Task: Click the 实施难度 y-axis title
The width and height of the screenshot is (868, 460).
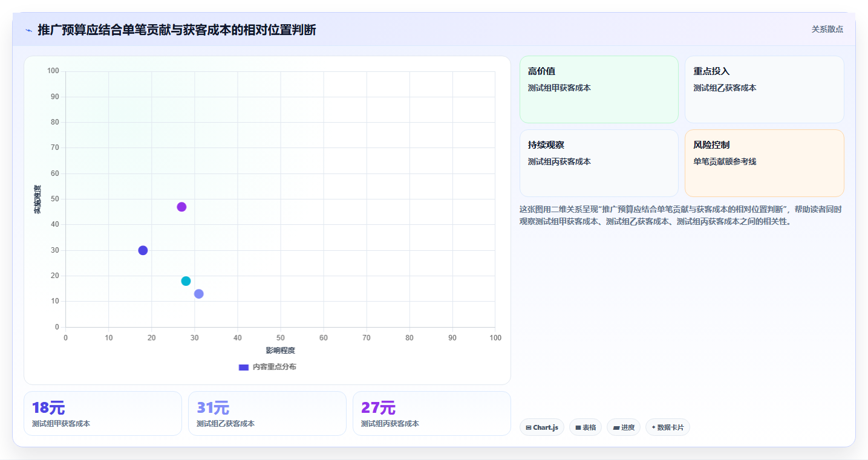Action: (38, 199)
